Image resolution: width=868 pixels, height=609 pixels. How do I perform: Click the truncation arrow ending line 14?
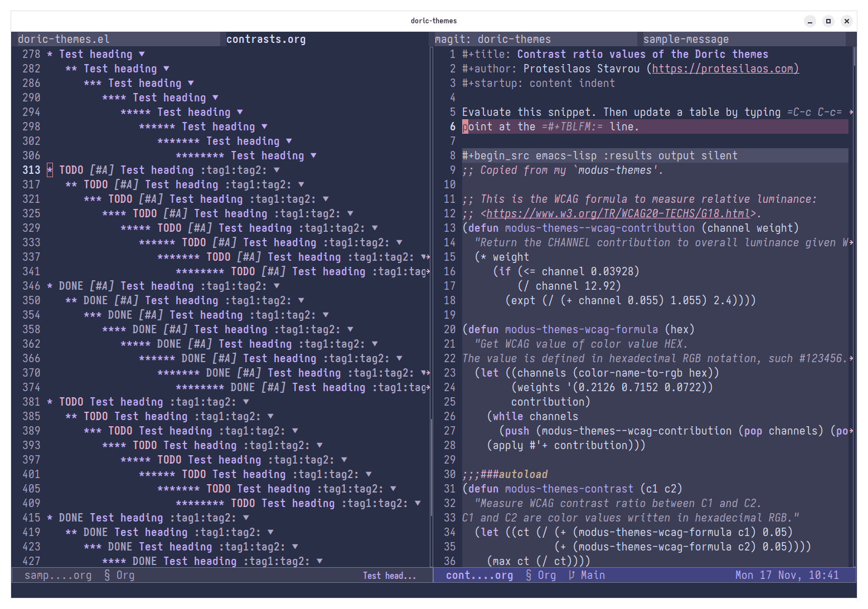tap(851, 242)
